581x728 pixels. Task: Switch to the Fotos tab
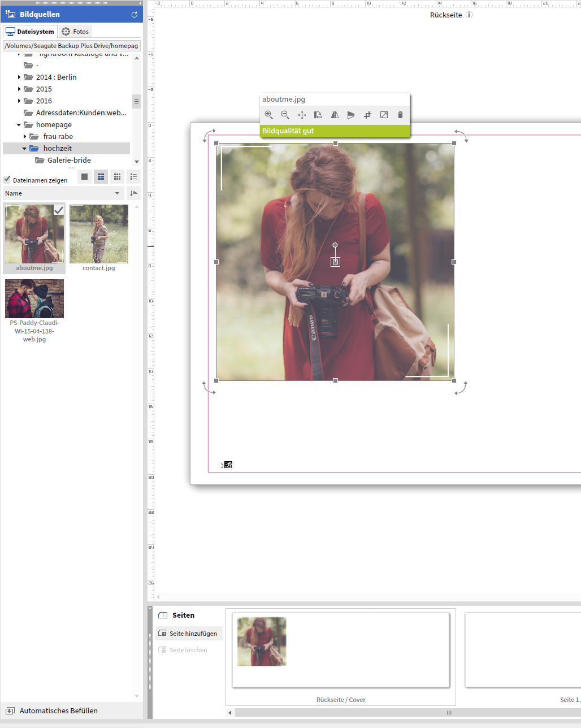point(75,32)
